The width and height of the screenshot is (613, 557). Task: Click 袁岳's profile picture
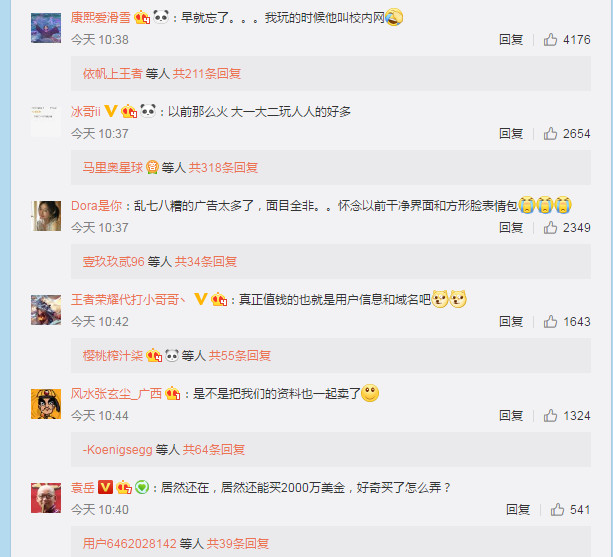[46, 498]
